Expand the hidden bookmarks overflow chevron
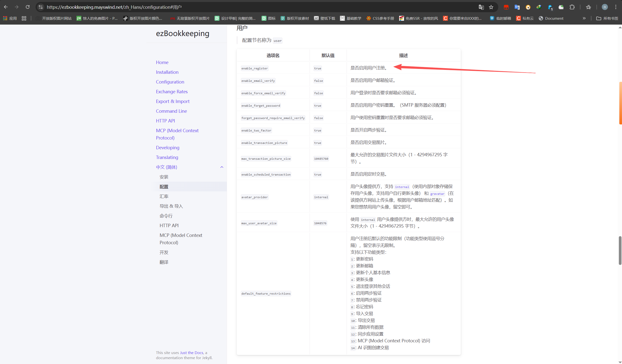 coord(584,18)
